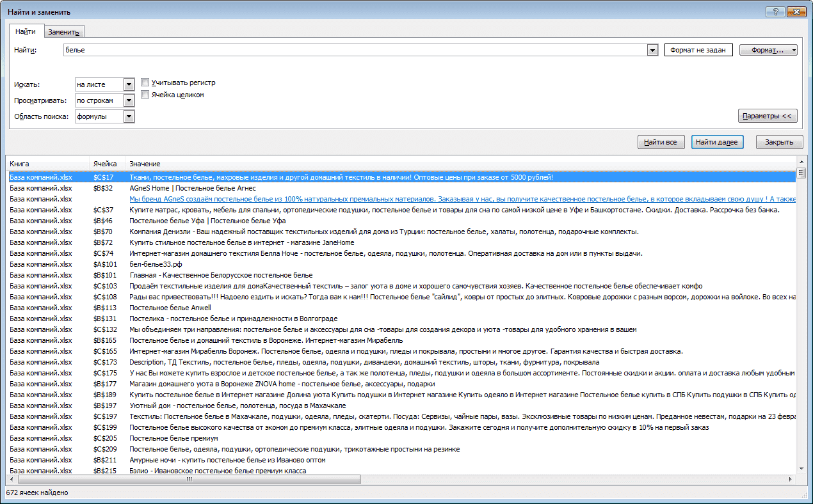Select result row for cell $C$132

(401, 329)
